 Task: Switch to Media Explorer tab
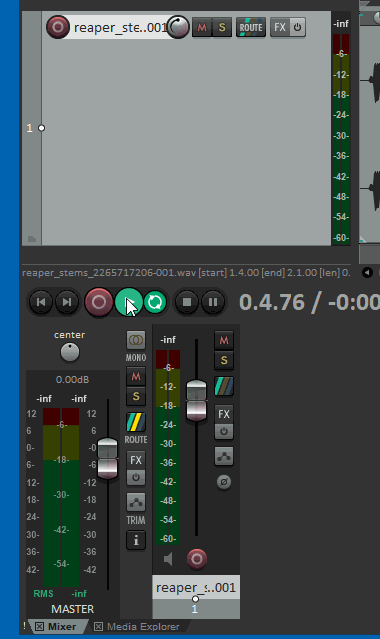click(x=143, y=626)
